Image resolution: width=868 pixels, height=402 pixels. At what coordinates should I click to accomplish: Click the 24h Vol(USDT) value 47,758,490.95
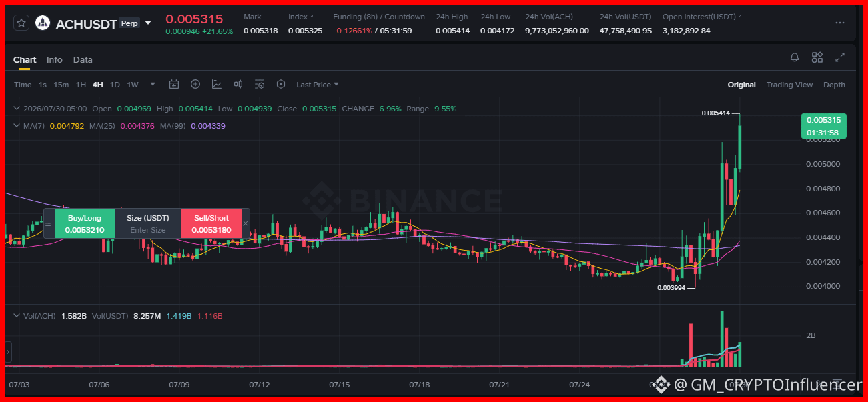[x=626, y=31]
